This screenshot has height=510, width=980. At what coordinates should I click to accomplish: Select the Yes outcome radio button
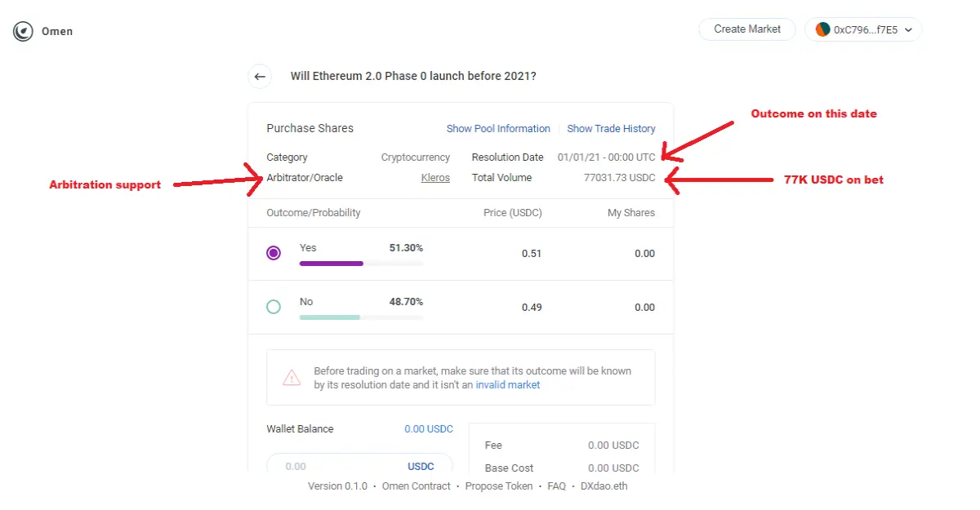(274, 253)
